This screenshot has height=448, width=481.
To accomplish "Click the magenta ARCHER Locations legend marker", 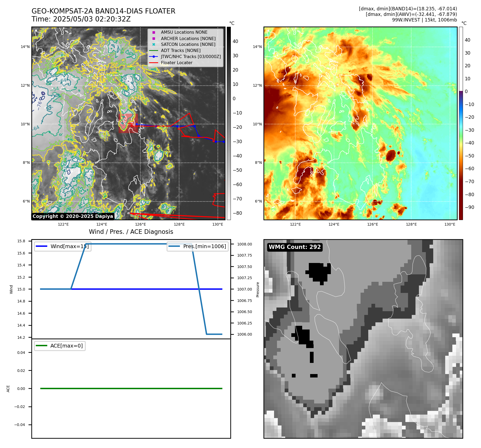I will point(154,38).
